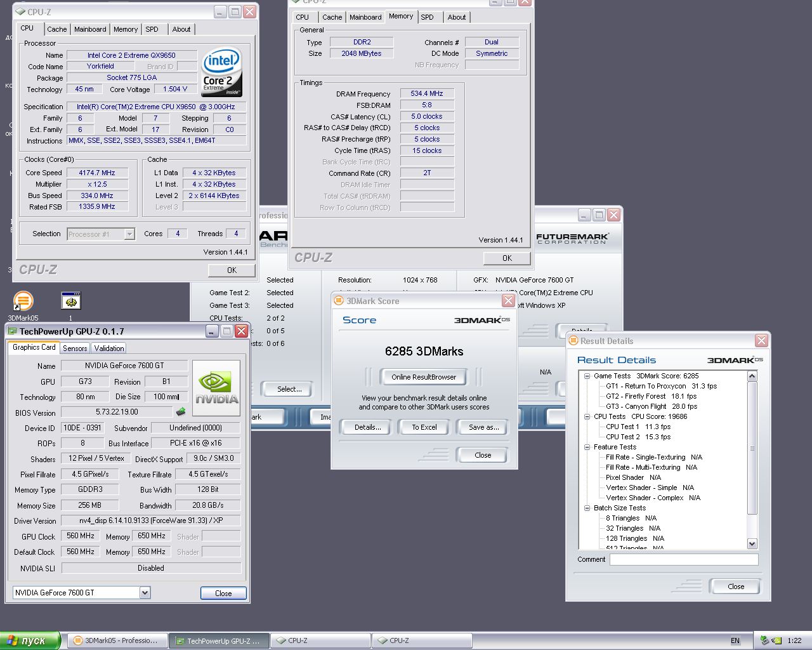Click the Online ResultBrowser button
The image size is (812, 650).
[x=424, y=377]
